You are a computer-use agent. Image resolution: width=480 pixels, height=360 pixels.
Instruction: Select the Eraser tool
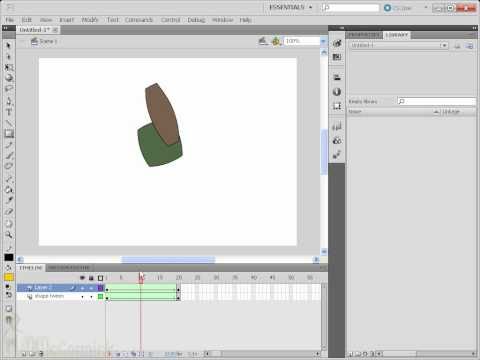coord(9,212)
